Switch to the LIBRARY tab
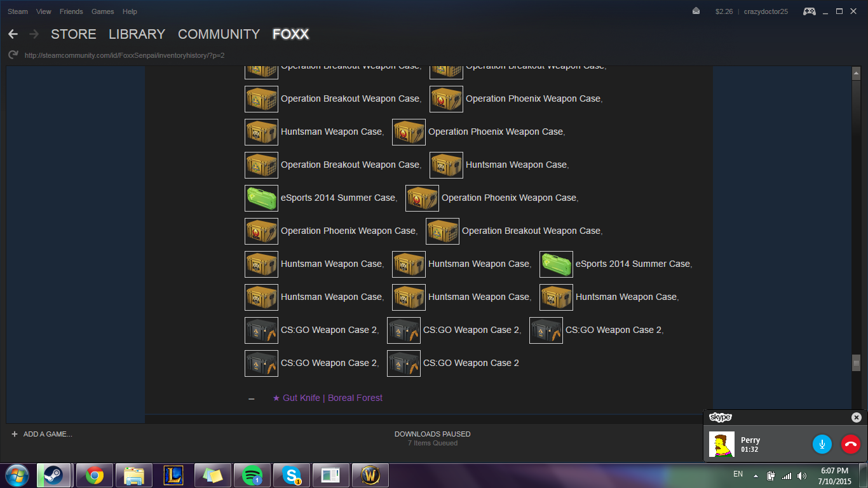This screenshot has height=488, width=868. tap(137, 34)
